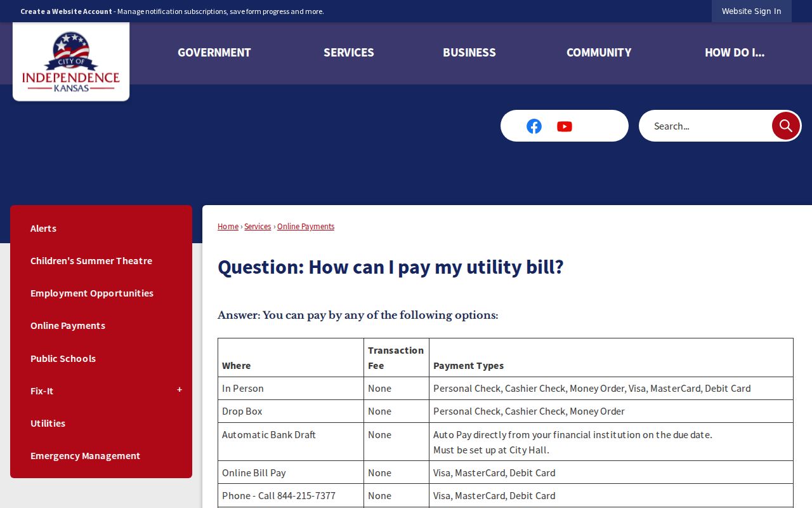Click the 'Where' column header
The width and height of the screenshot is (812, 508).
[x=291, y=358]
